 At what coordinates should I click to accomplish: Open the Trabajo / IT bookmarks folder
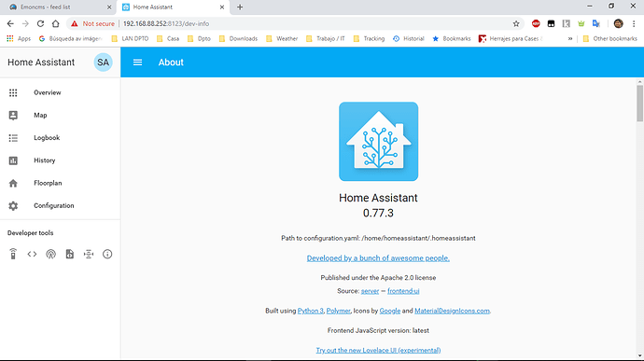[326, 38]
